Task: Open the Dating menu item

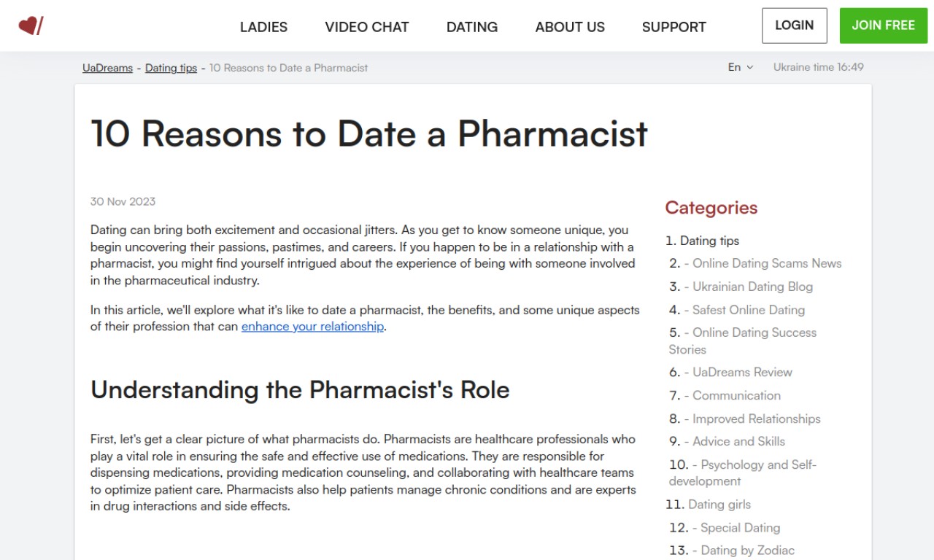Action: (x=472, y=27)
